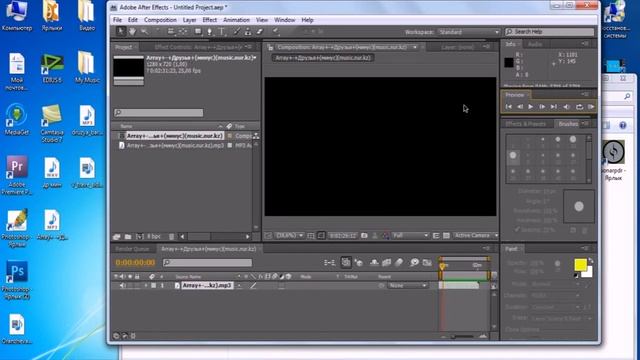640x360 pixels.
Task: Expand the mp3 layer properties triangle
Action: click(x=146, y=286)
